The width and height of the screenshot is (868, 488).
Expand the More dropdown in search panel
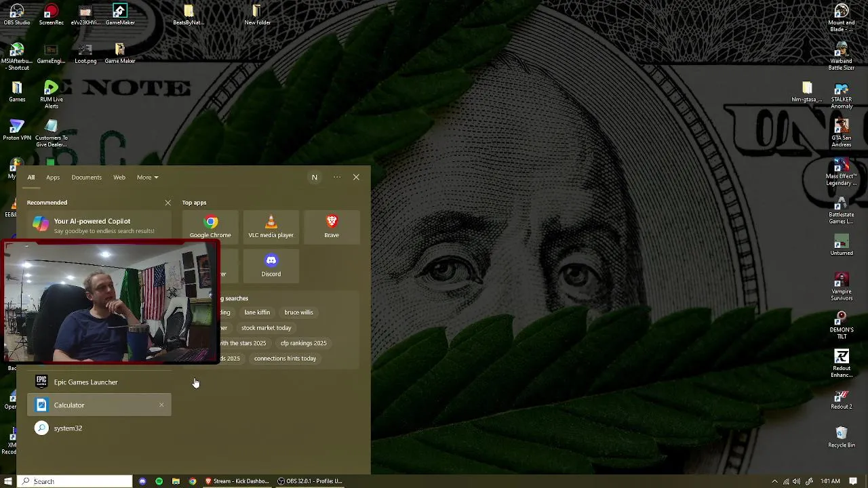coord(147,178)
